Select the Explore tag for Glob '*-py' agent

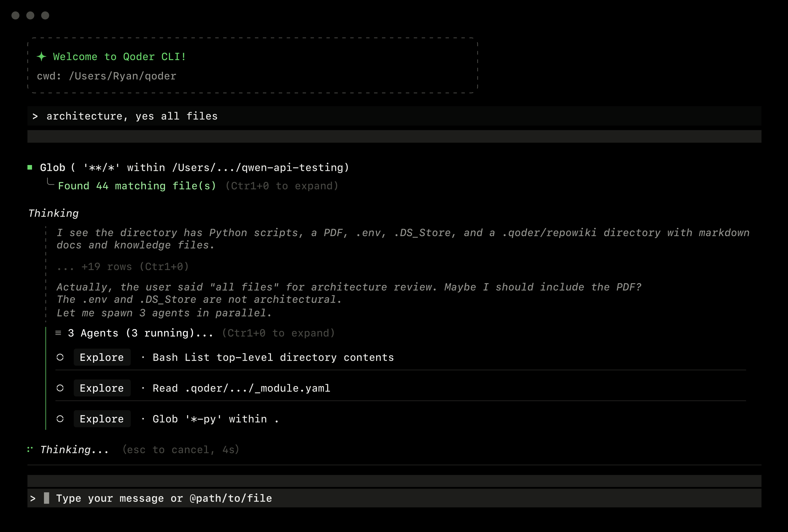102,419
